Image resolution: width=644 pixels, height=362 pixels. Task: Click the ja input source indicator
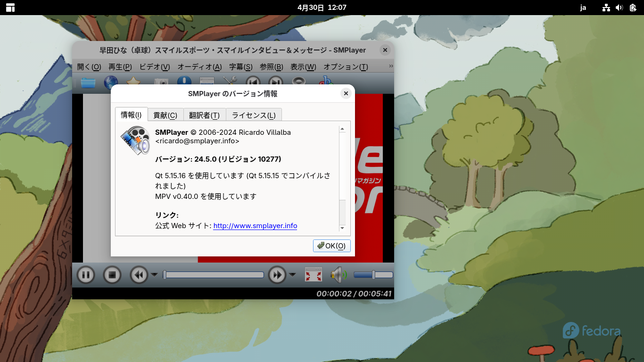pyautogui.click(x=583, y=8)
